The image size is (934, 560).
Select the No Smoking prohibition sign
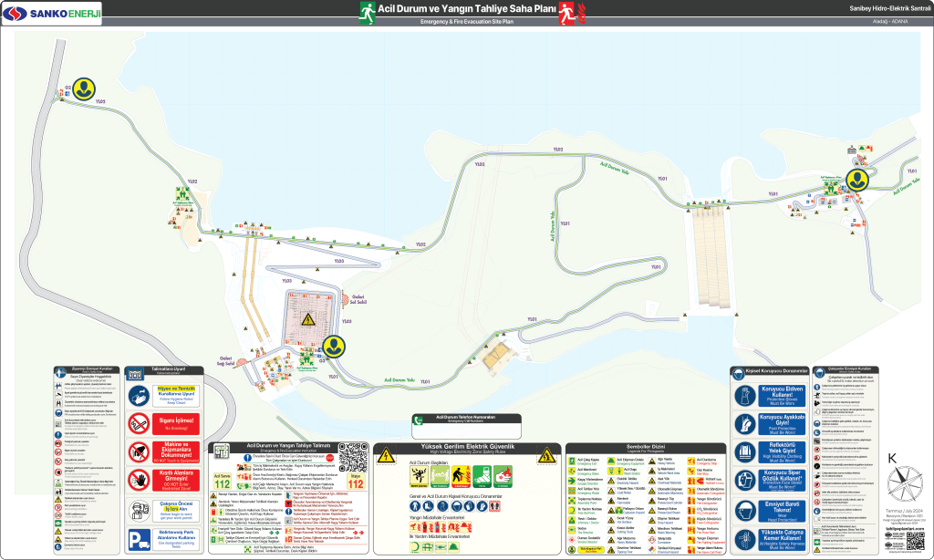tap(139, 423)
